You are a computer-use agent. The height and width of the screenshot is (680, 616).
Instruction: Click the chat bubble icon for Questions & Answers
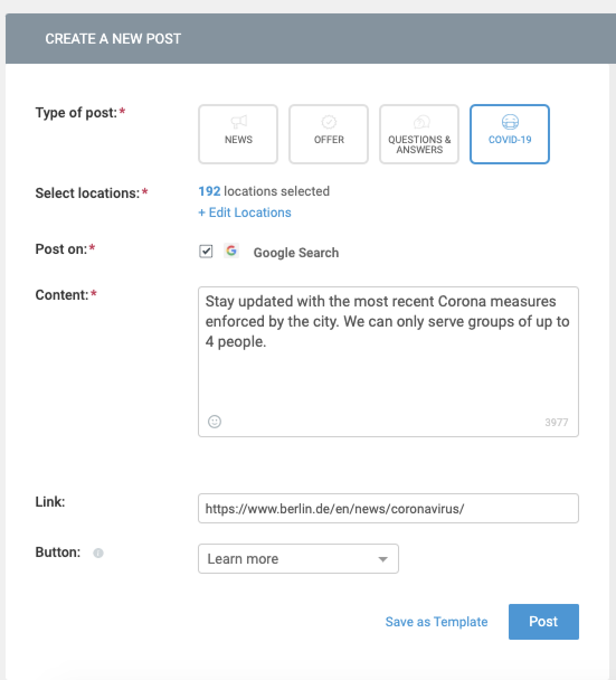click(x=420, y=122)
